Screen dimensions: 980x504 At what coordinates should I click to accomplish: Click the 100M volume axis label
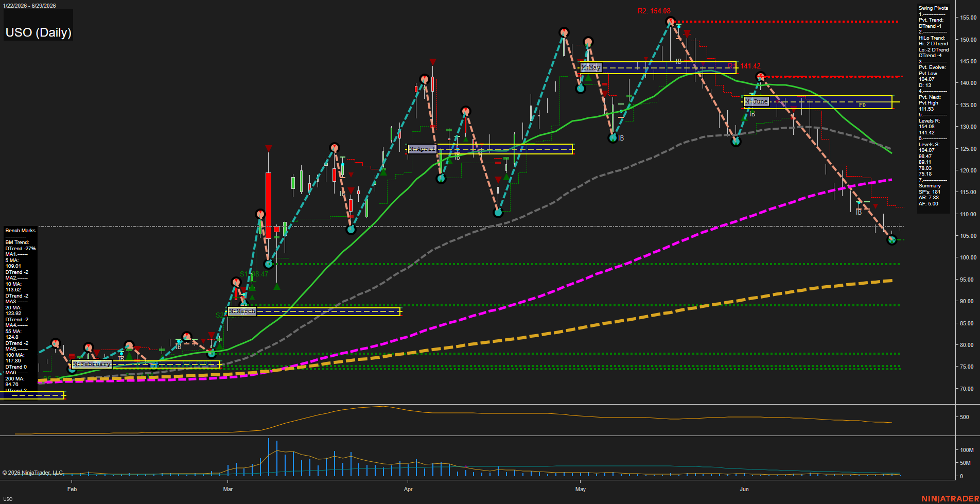967,450
